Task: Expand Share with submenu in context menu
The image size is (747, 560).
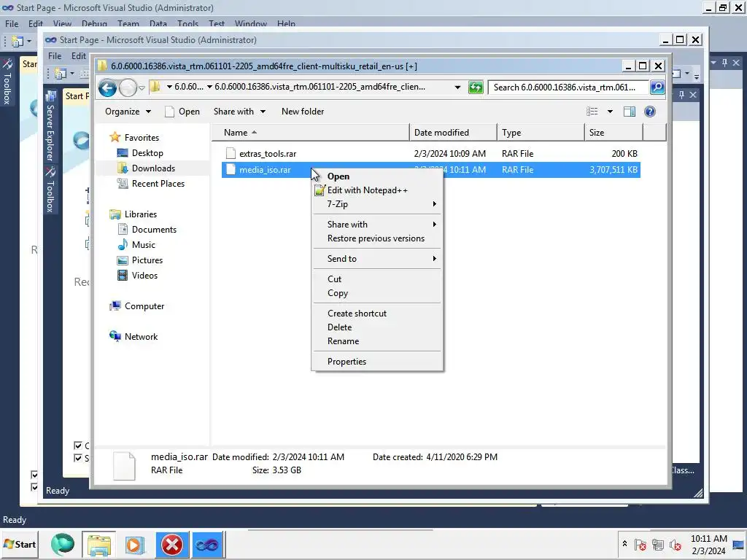Action: [x=376, y=225]
